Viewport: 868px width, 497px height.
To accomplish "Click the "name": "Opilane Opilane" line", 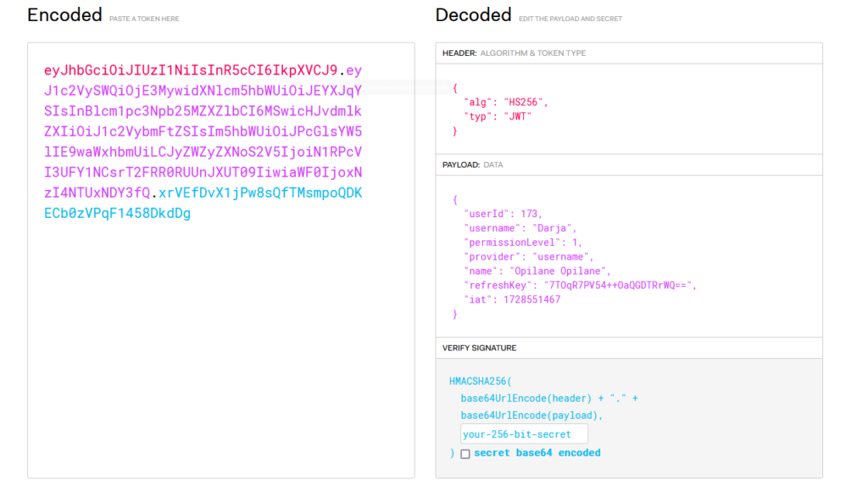I will [x=537, y=271].
